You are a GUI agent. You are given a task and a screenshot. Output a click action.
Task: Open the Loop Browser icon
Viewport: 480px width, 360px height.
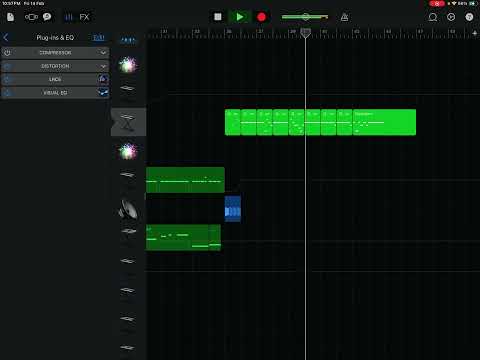tap(433, 17)
